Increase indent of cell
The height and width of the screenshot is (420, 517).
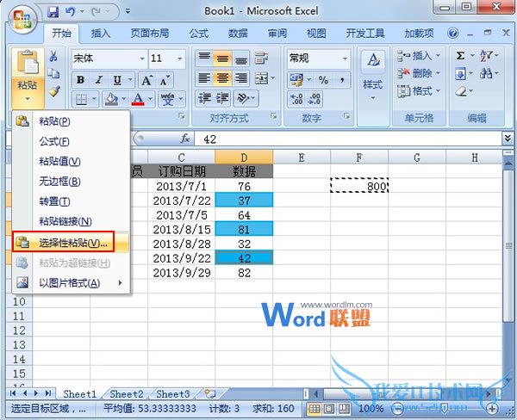click(222, 98)
